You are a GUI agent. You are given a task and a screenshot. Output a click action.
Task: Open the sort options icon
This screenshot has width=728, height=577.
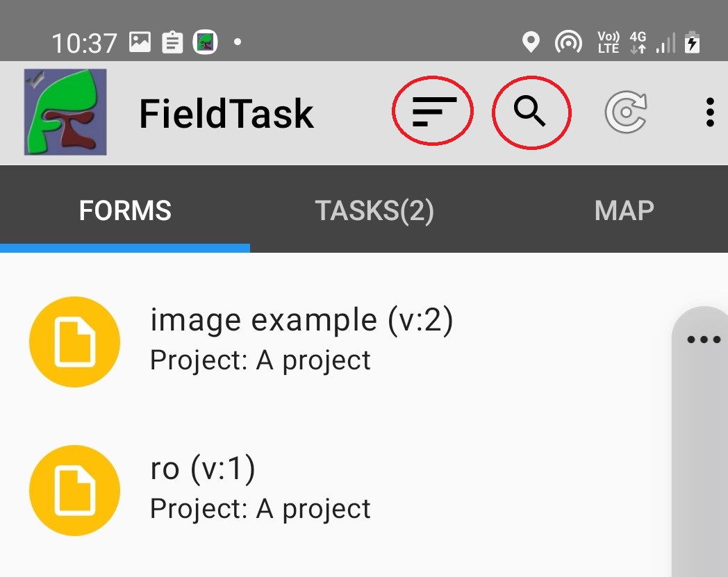click(x=433, y=112)
